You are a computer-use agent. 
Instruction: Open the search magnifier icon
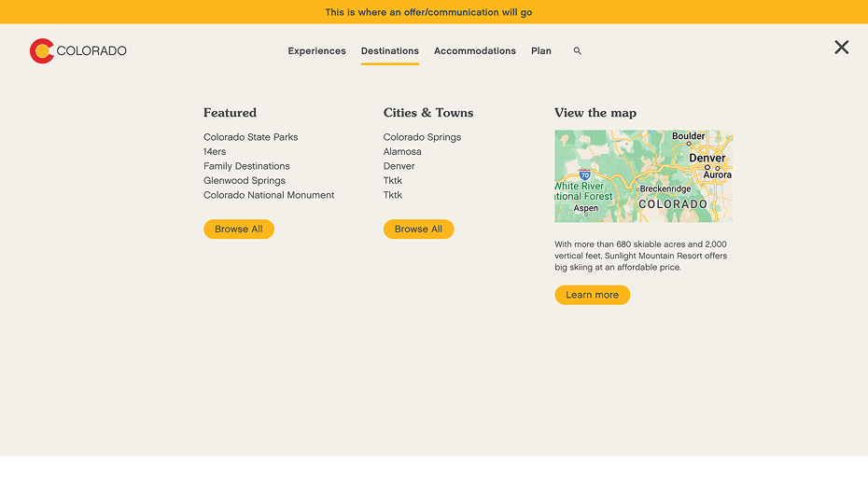tap(577, 51)
